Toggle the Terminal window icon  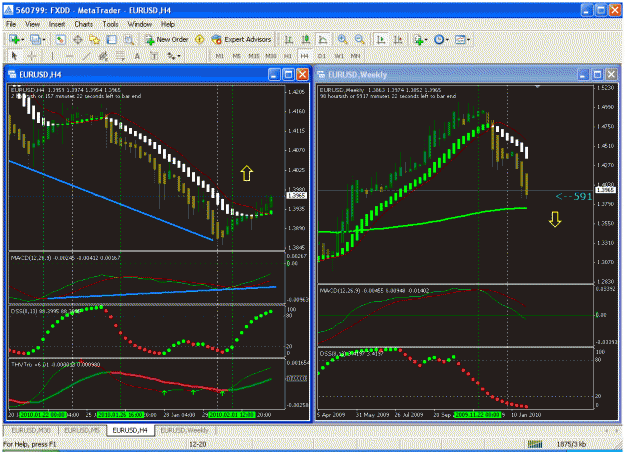coord(112,39)
